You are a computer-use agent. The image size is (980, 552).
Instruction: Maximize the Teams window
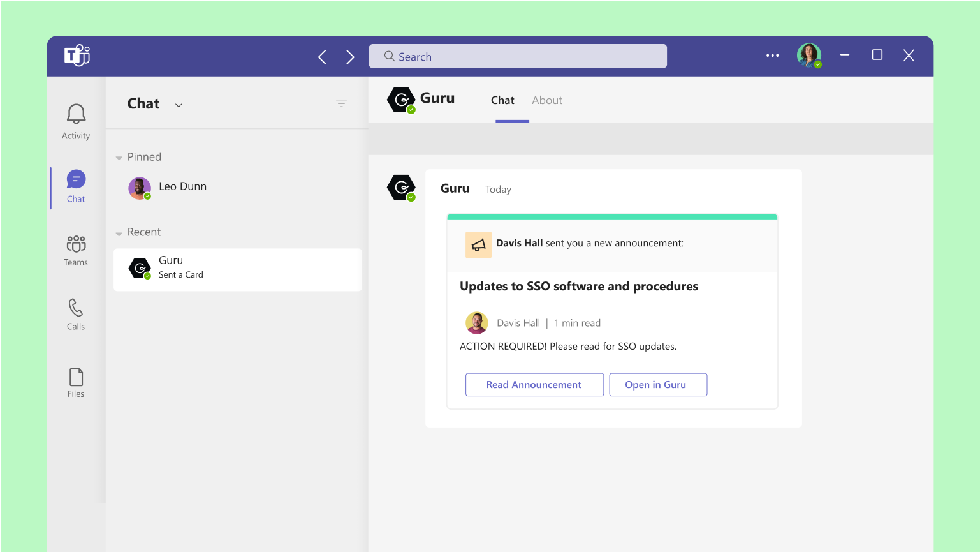click(877, 55)
